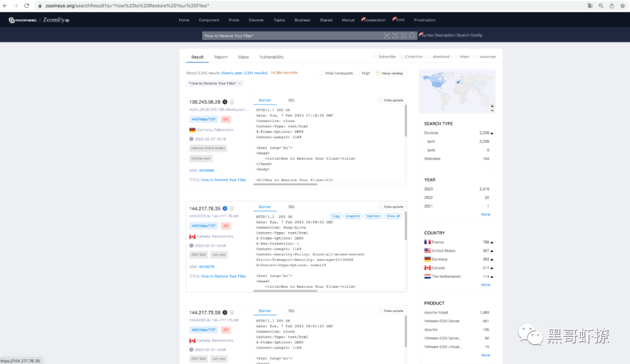Click the black arrow icon next to 136.243.56.28
Image resolution: width=630 pixels, height=364 pixels.
225,102
